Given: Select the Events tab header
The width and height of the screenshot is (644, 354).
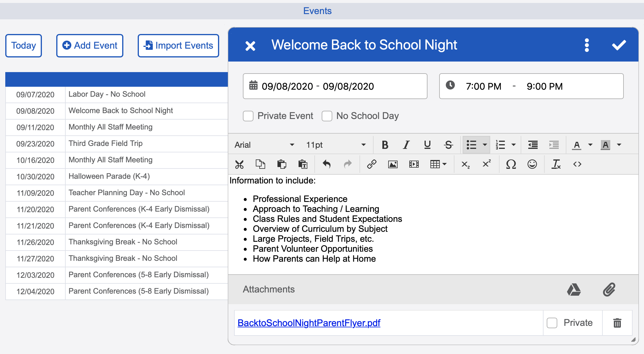Looking at the screenshot, I should (317, 11).
